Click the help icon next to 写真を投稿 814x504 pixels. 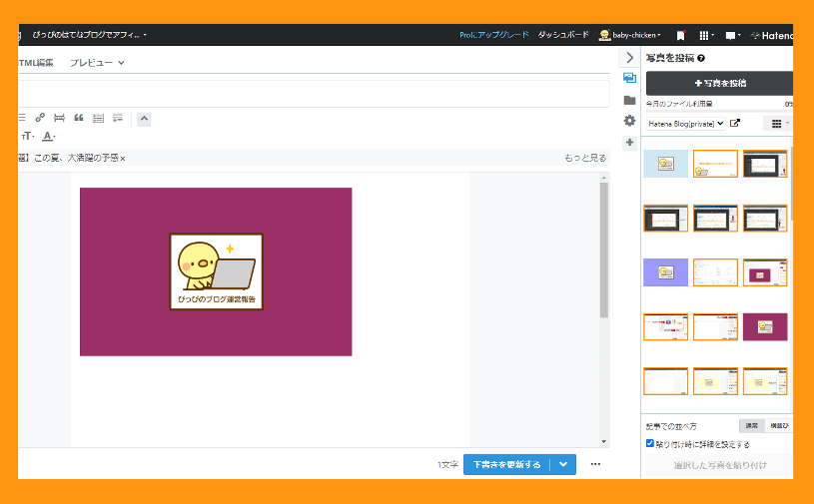point(701,58)
